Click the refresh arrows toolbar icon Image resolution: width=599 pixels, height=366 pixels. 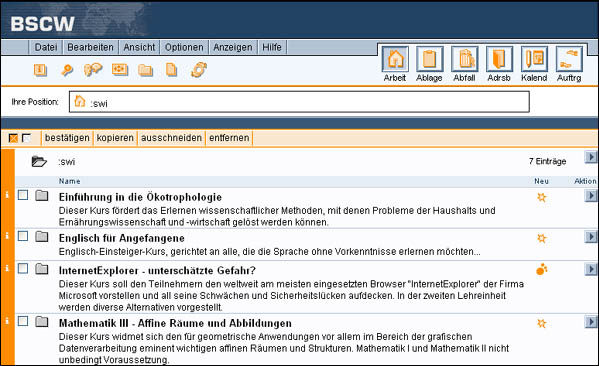[x=199, y=70]
